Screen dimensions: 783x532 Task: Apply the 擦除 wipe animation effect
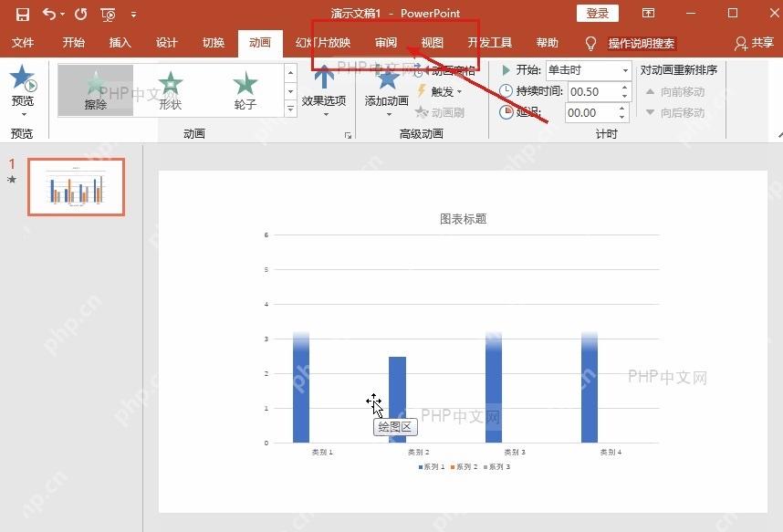coord(96,90)
